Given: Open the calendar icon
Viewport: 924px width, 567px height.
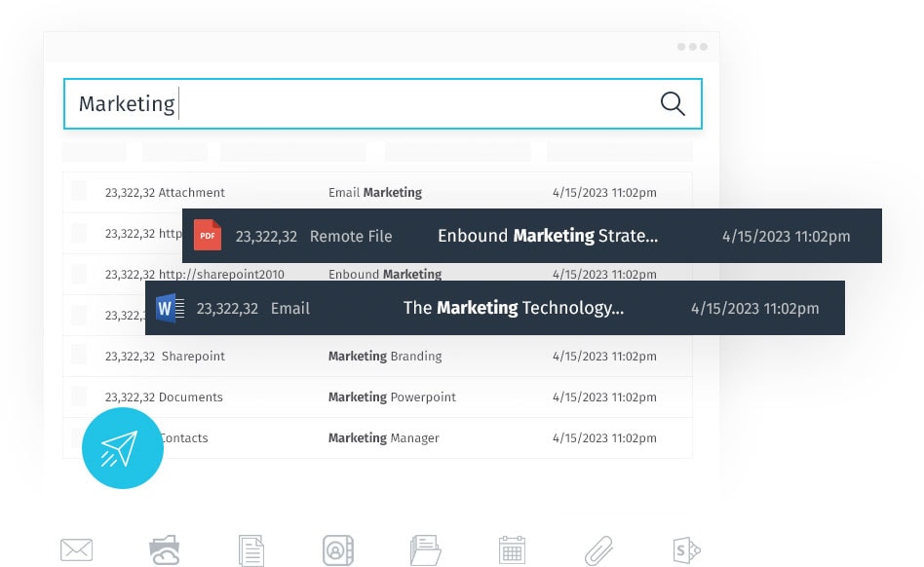Looking at the screenshot, I should [x=512, y=549].
